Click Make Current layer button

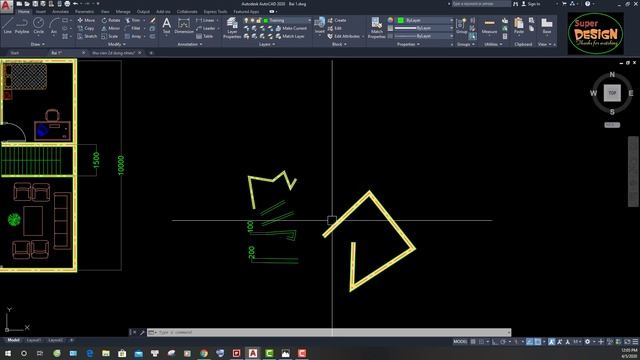coord(291,28)
